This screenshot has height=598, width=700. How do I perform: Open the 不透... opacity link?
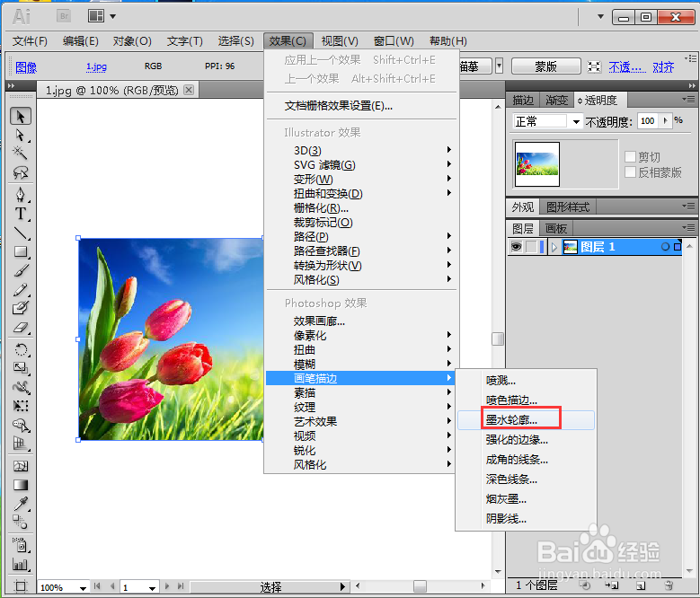click(627, 67)
